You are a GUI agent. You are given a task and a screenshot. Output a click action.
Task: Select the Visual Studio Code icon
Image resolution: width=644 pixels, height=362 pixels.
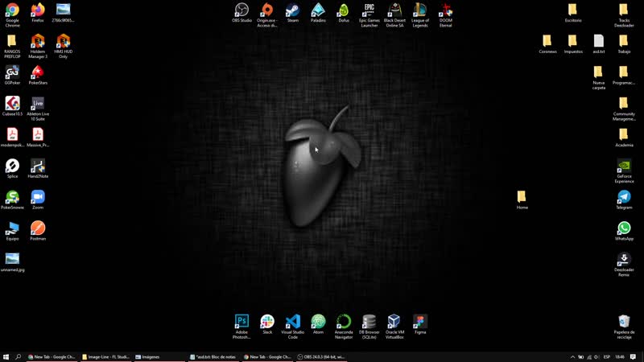[293, 322]
